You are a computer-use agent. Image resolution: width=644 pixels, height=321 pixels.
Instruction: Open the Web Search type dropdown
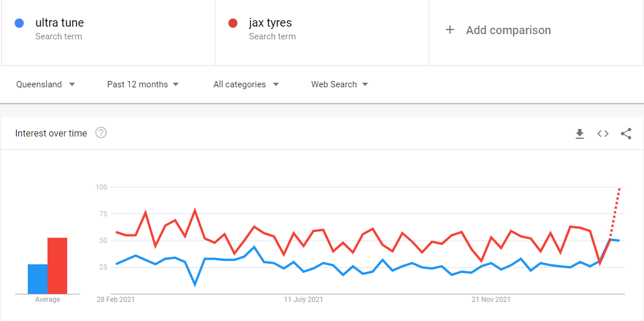(339, 84)
